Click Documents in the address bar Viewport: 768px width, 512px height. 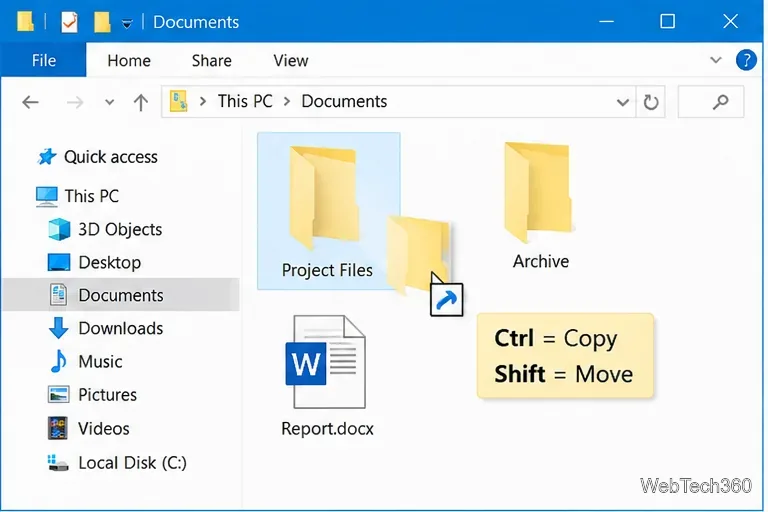pyautogui.click(x=344, y=101)
